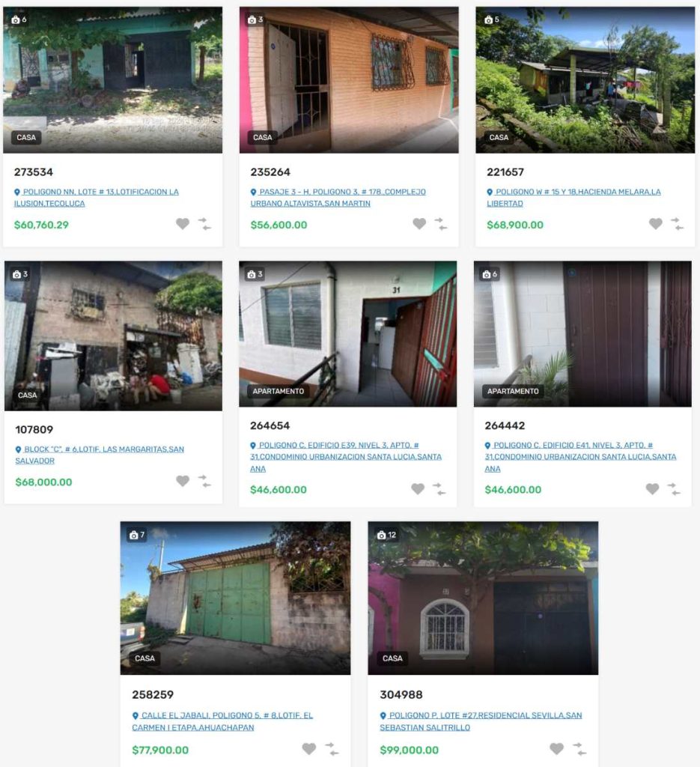Viewport: 700px width, 767px height.
Task: Open the Tecoluca address link
Action: (x=97, y=198)
